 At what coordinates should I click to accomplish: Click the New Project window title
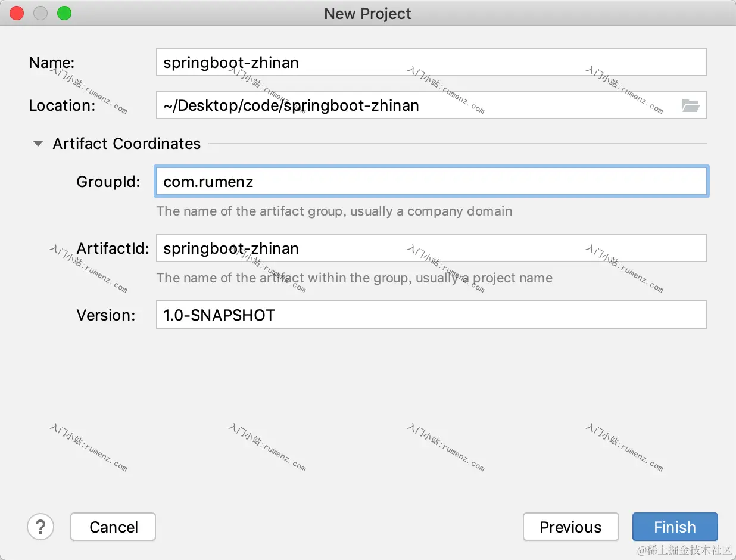tap(367, 14)
